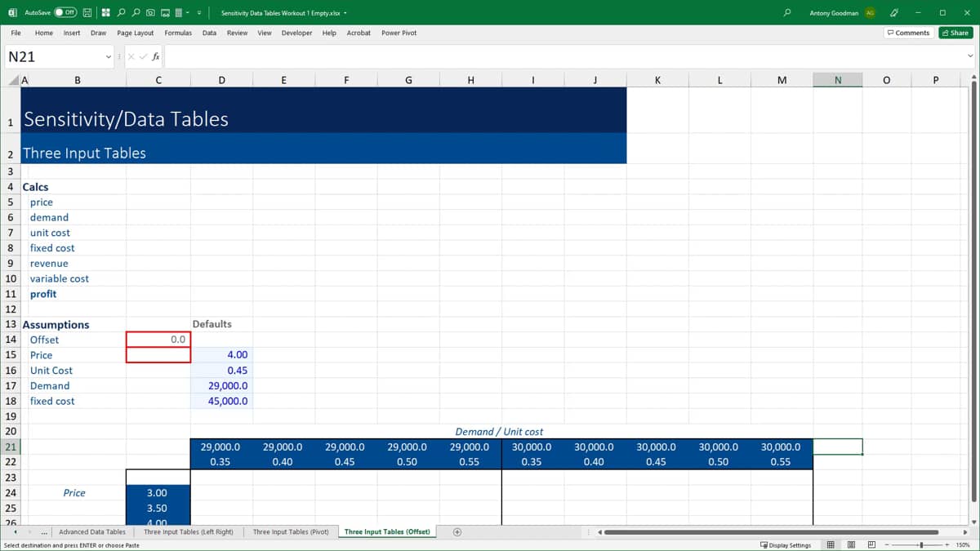
Task: Click the ellipsis to show more sheet tabs
Action: tap(43, 532)
